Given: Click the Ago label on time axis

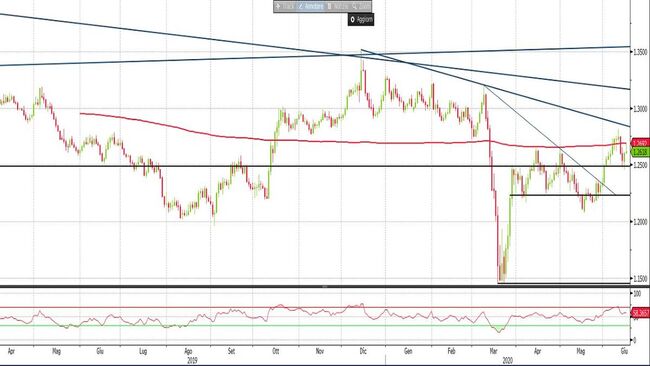Looking at the screenshot, I should [188, 351].
